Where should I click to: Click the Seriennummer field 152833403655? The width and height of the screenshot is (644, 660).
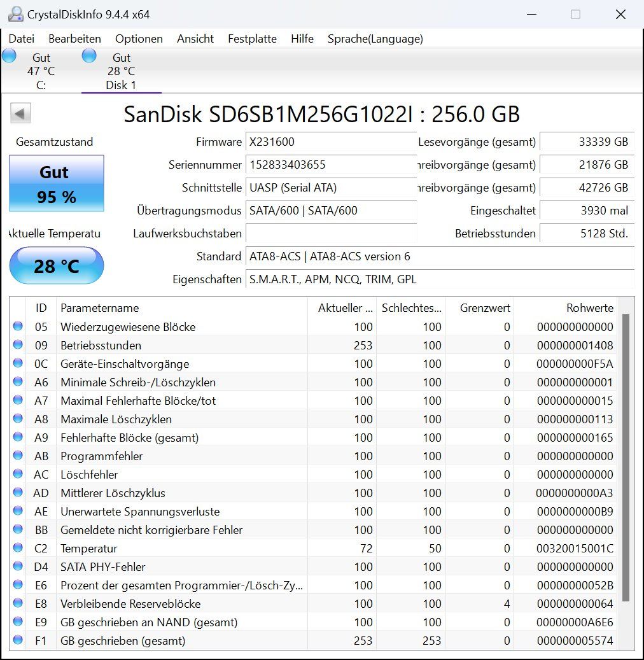tap(331, 165)
